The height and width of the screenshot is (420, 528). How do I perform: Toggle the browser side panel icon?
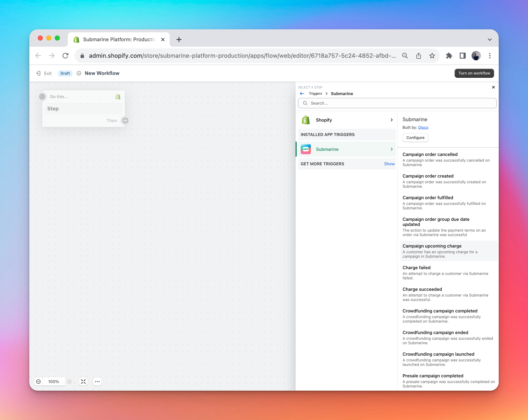click(463, 56)
